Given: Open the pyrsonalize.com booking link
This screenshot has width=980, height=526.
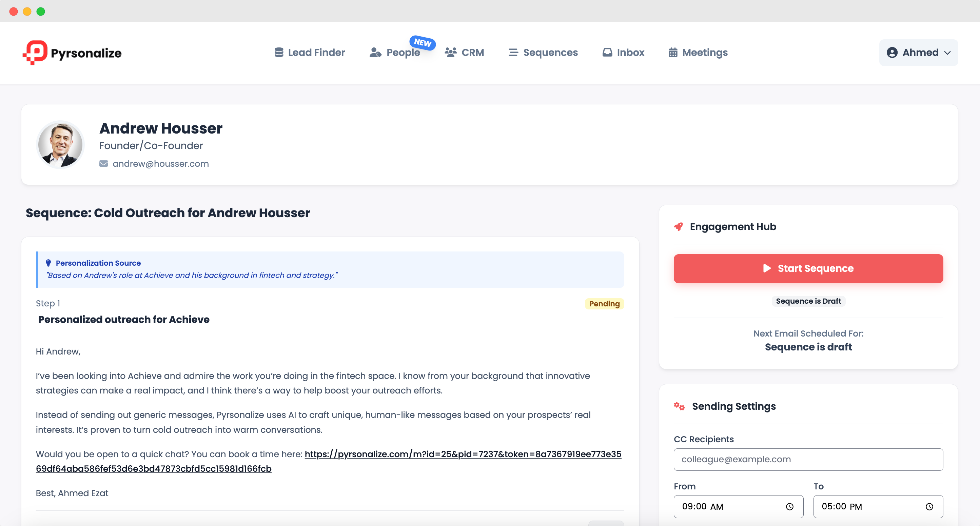Looking at the screenshot, I should click(329, 461).
